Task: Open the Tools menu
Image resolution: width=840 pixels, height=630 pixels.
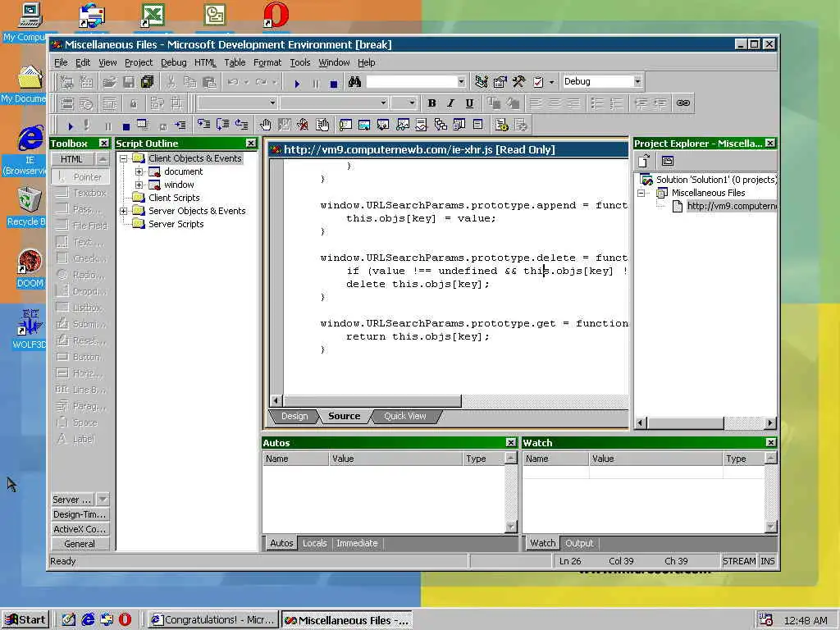Action: tap(300, 62)
